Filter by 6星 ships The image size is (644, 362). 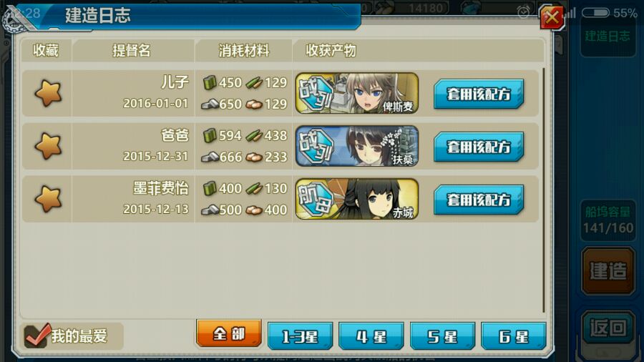pos(513,336)
